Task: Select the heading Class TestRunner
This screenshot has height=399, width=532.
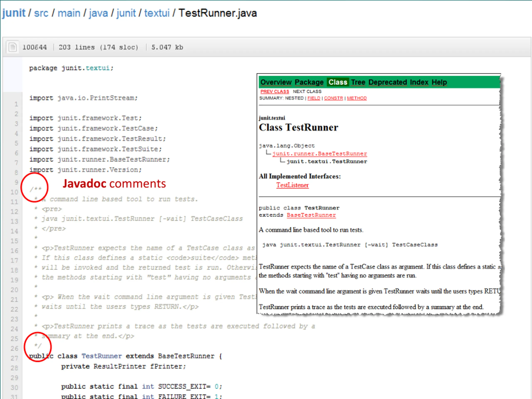Action: coord(298,127)
